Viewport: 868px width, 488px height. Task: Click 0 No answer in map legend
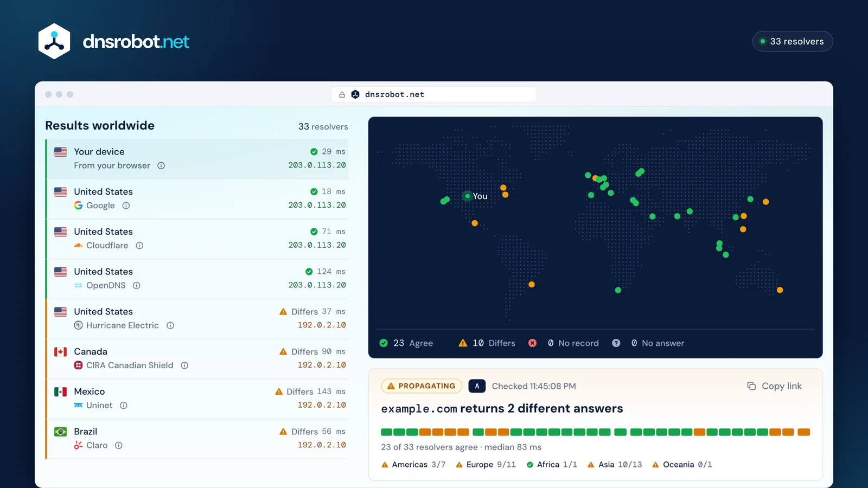[648, 343]
